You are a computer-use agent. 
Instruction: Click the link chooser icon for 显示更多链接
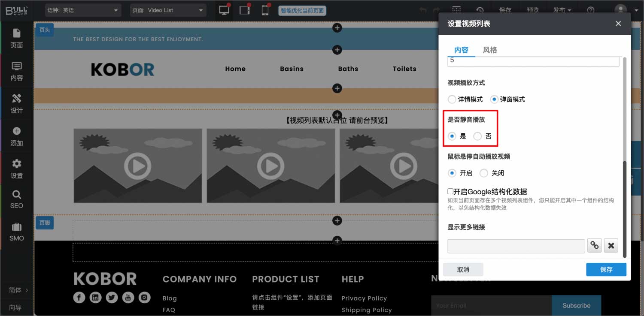coord(594,246)
